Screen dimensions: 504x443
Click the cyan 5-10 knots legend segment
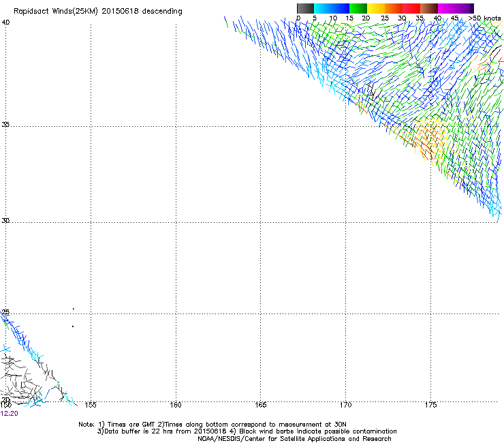click(323, 8)
